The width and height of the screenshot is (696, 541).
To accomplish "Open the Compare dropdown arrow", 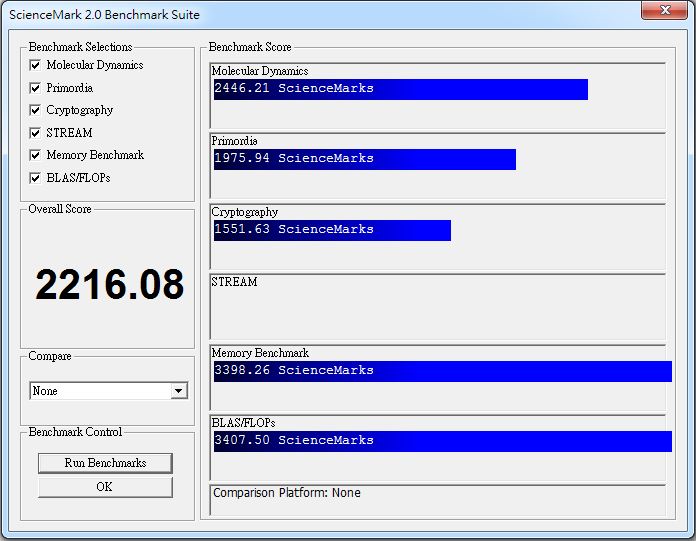I will (x=178, y=391).
